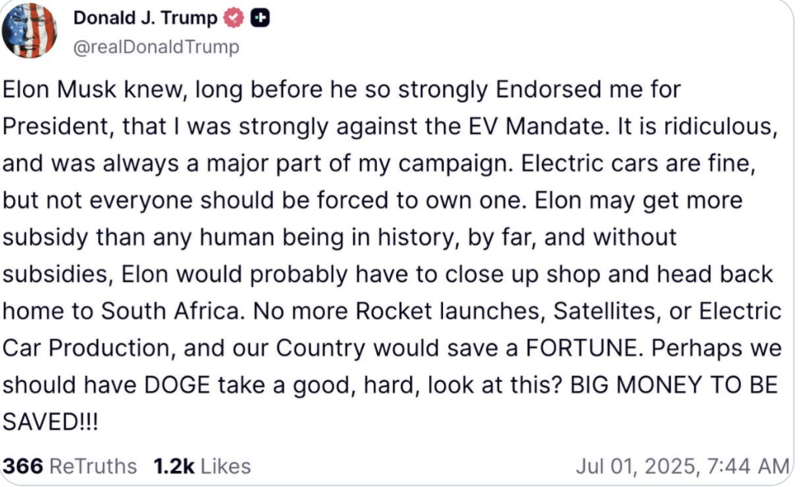The width and height of the screenshot is (800, 487).
Task: Click "BIG MONEY TO BE" text
Action: click(x=674, y=385)
